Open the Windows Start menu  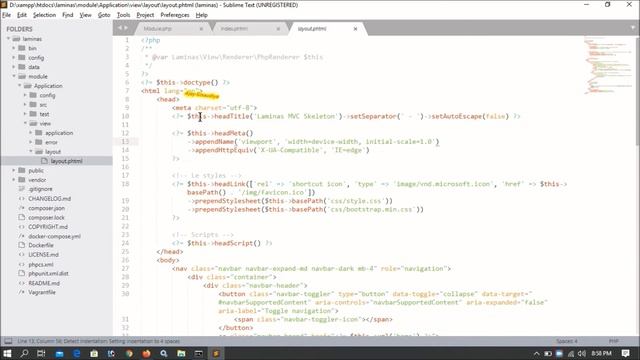pos(7,353)
